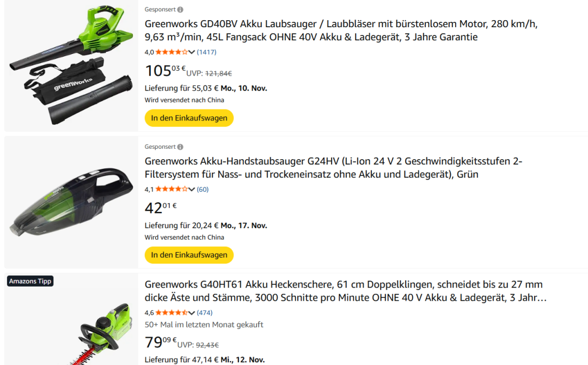588x365 pixels.
Task: Click the leaf blower product image
Action: point(71,65)
